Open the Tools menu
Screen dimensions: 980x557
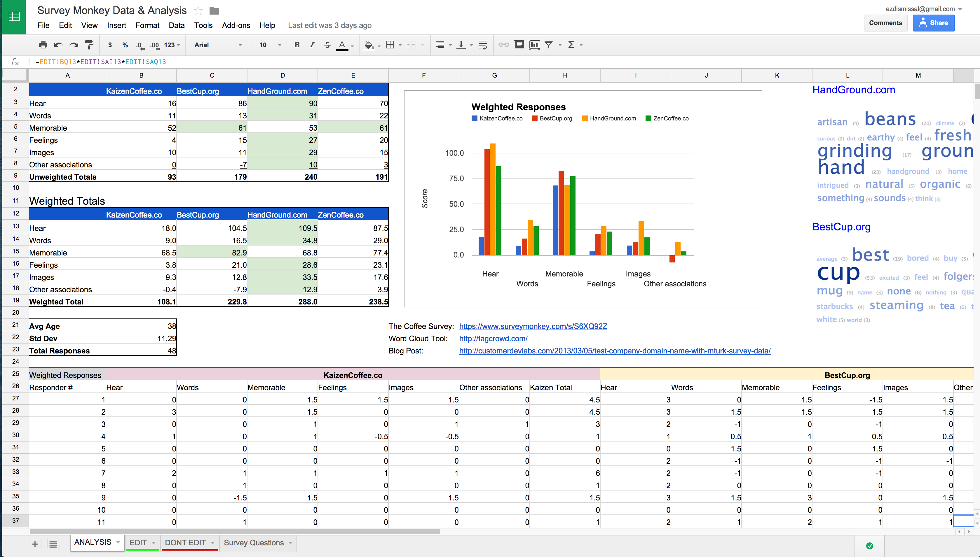(203, 25)
